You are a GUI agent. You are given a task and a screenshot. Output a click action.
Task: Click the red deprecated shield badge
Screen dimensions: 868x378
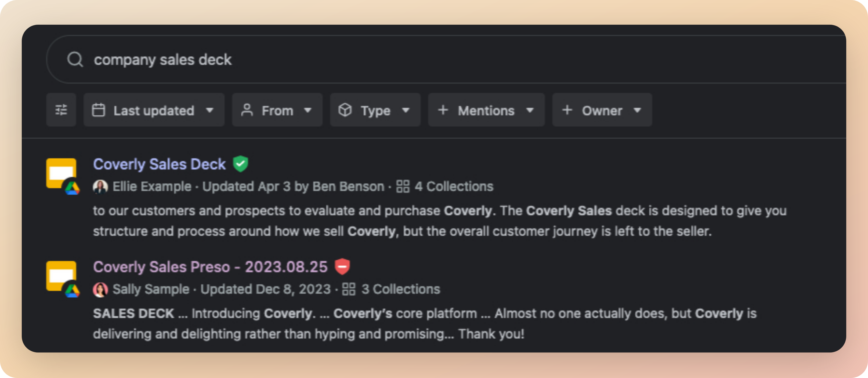[x=342, y=267]
